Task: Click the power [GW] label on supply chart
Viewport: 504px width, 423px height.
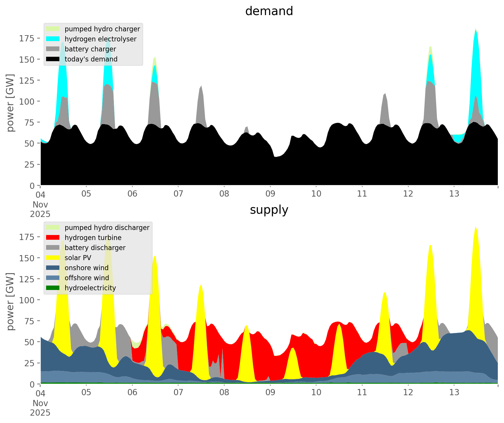Action: 10,302
